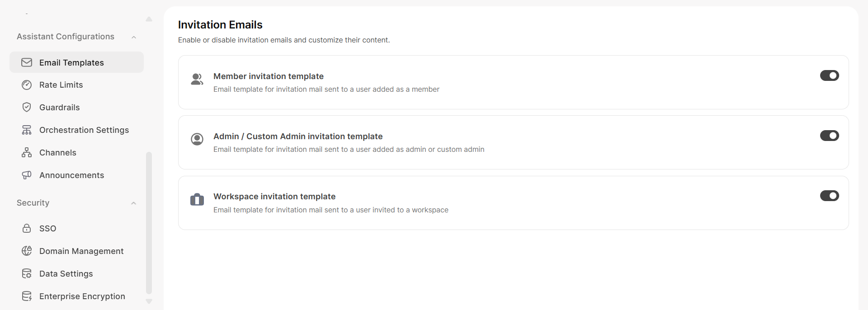Click the Announcements megaphone icon
Viewport: 868px width, 310px height.
(27, 175)
